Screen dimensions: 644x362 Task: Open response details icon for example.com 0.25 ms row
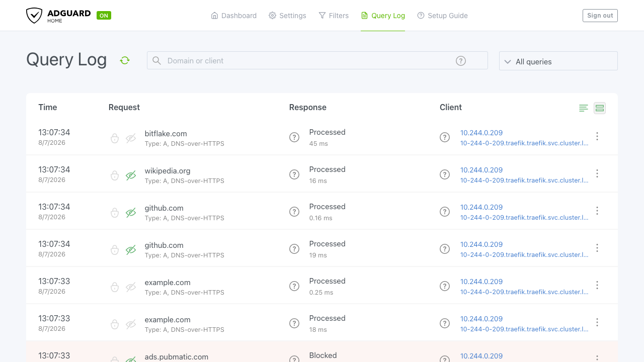294,286
